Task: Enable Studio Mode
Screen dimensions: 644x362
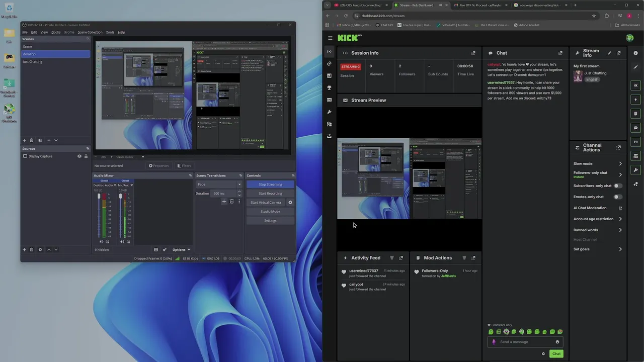Action: (270, 212)
